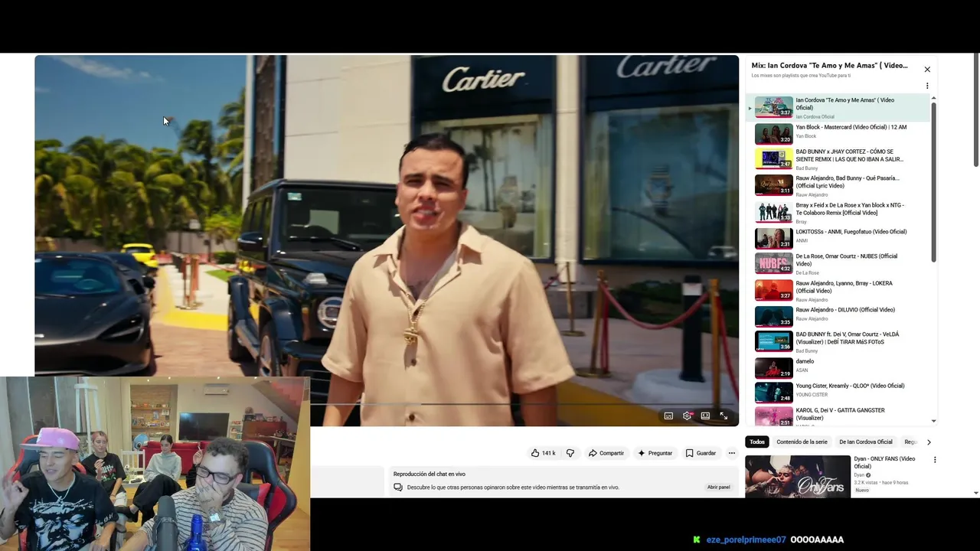Open the video player settings gear
Screen dimensions: 980x551
coord(687,416)
